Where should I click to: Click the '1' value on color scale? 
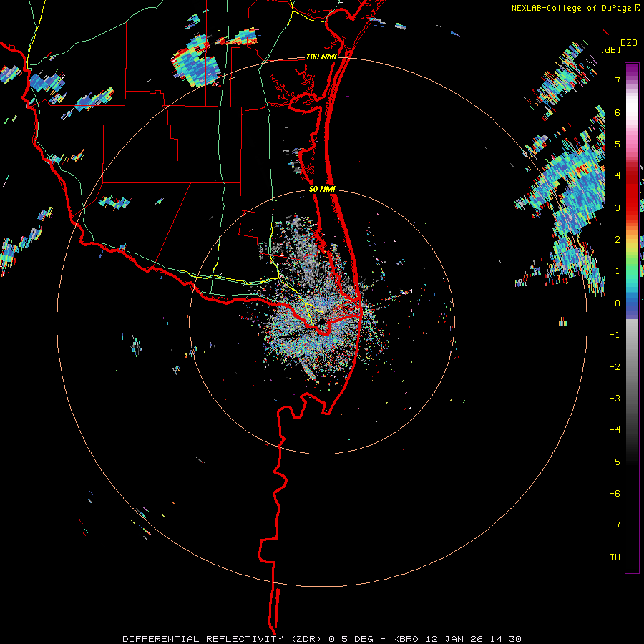(x=618, y=271)
